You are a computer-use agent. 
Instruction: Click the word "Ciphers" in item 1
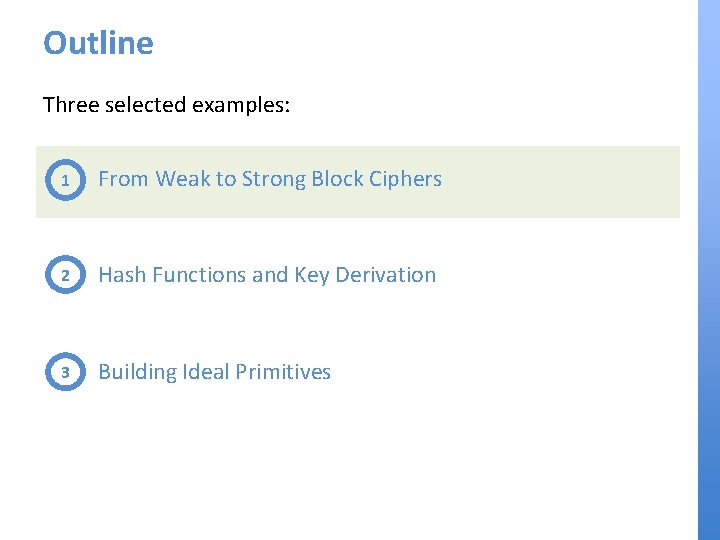(405, 179)
